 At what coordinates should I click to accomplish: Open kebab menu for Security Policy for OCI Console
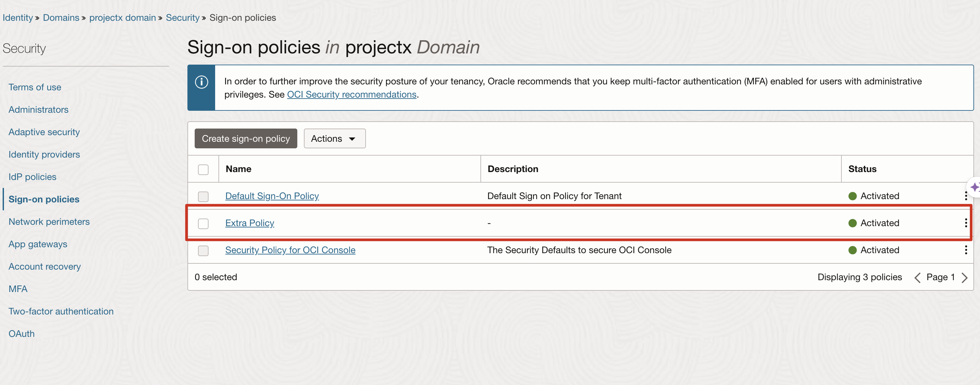pyautogui.click(x=965, y=250)
